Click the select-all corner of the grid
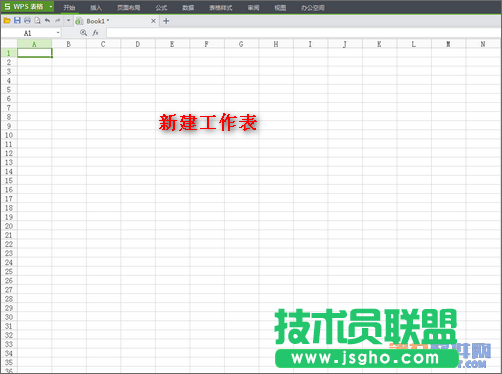The image size is (502, 374). click(x=9, y=44)
